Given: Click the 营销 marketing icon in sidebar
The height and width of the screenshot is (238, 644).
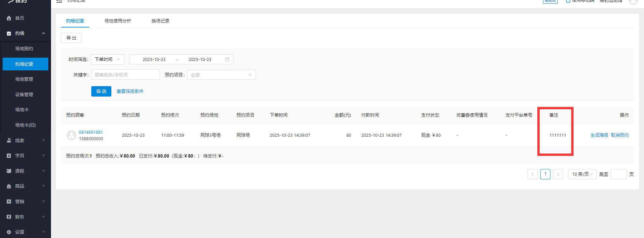Looking at the screenshot, I should point(9,201).
